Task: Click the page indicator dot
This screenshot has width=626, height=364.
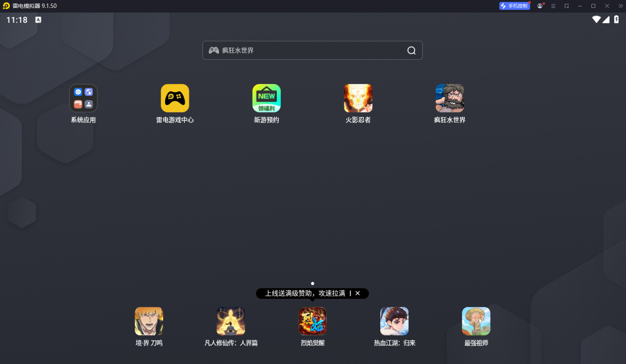Action: 312,283
